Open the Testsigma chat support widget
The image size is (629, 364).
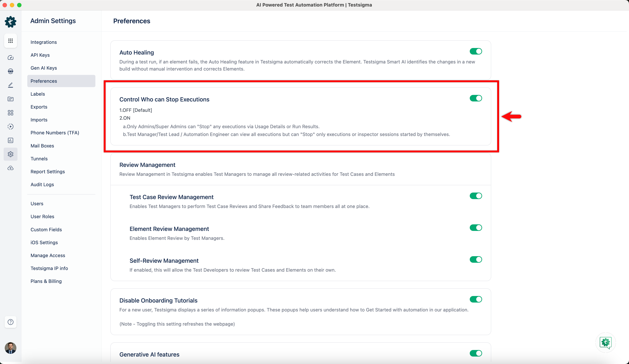605,342
